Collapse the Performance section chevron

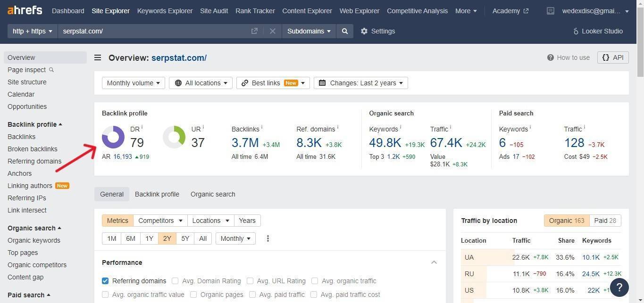[x=434, y=262]
